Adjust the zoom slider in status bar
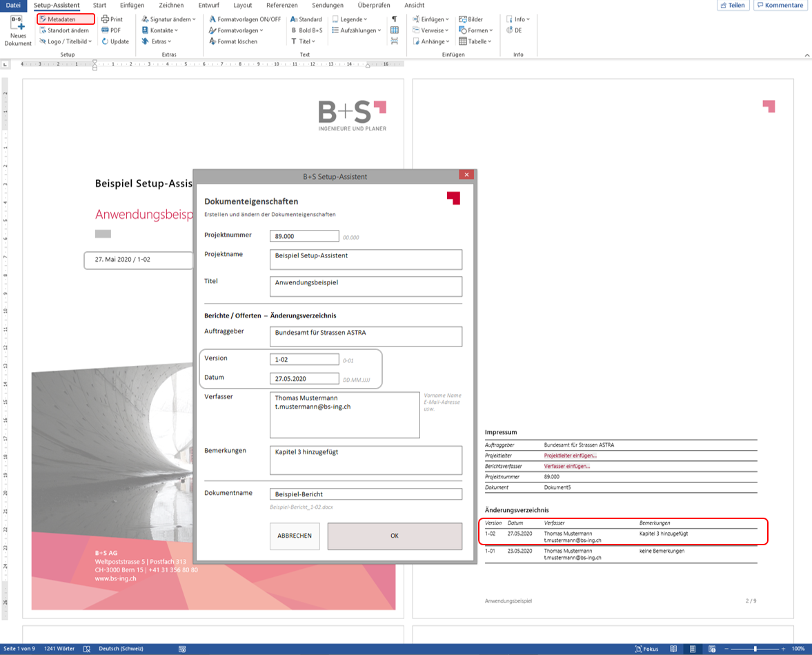The height and width of the screenshot is (655, 812). (x=755, y=649)
